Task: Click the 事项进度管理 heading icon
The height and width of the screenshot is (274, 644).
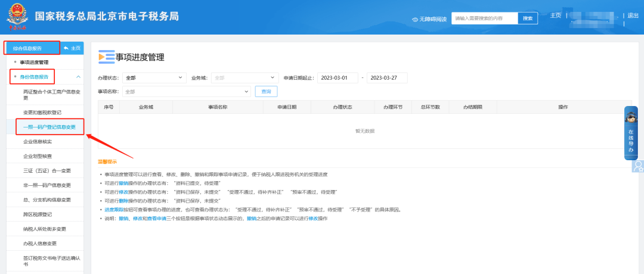Action: [x=106, y=57]
